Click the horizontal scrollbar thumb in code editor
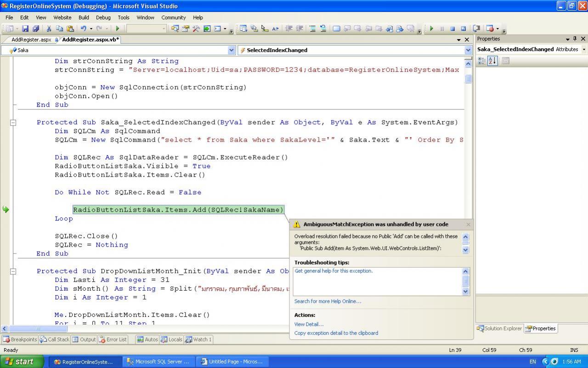The width and height of the screenshot is (588, 368). click(x=38, y=328)
